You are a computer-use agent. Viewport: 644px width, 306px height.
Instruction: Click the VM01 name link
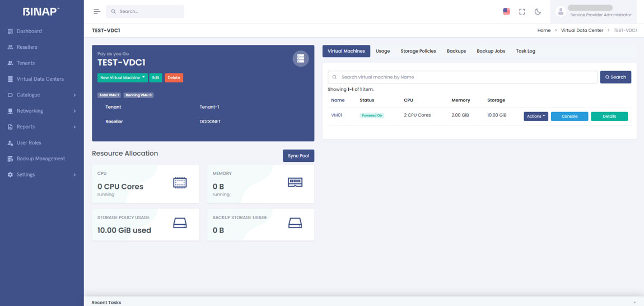(337, 115)
